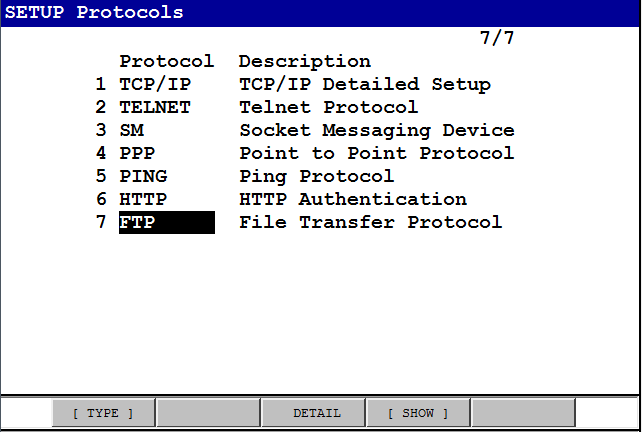Click the File Transfer Protocol description
Image resolution: width=642 pixels, height=432 pixels.
(x=371, y=222)
